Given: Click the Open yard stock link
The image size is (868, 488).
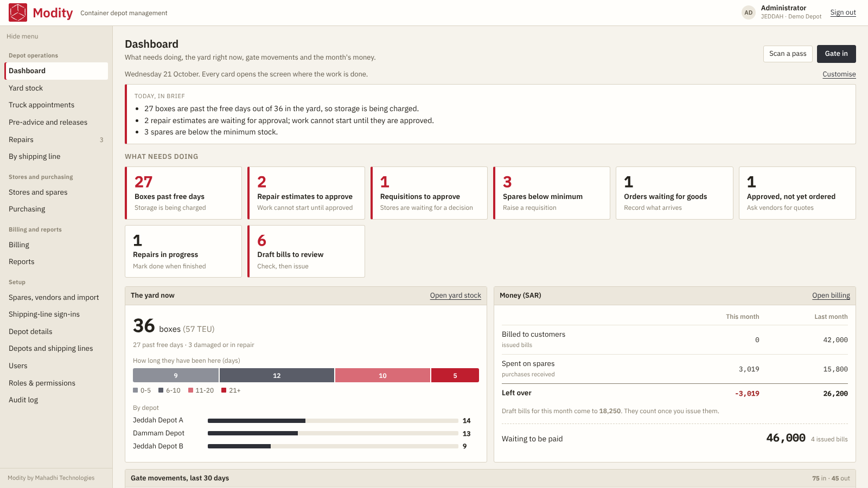Looking at the screenshot, I should tap(456, 296).
